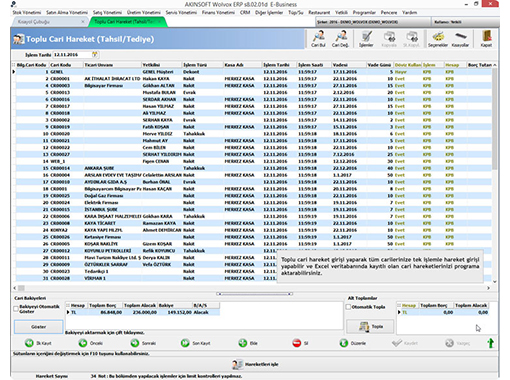Select the ANKARA ŞUBE row
Image resolution: width=510 pixels, height=380 pixels.
click(253, 168)
